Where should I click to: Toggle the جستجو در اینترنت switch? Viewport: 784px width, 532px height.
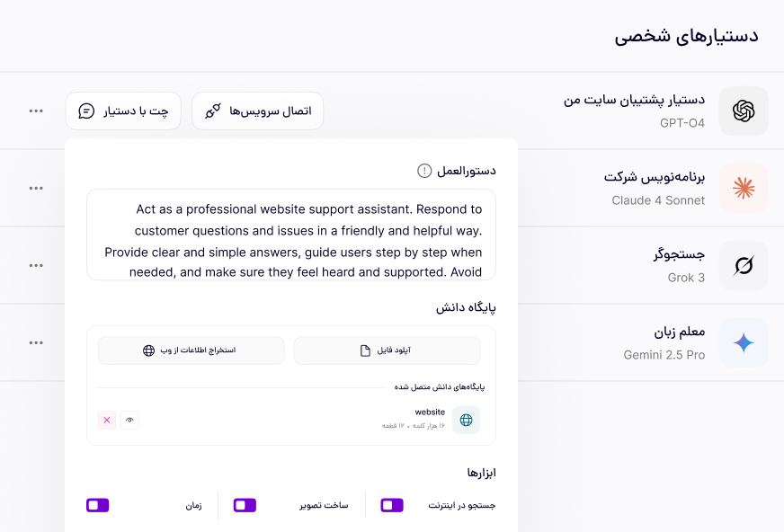392,505
